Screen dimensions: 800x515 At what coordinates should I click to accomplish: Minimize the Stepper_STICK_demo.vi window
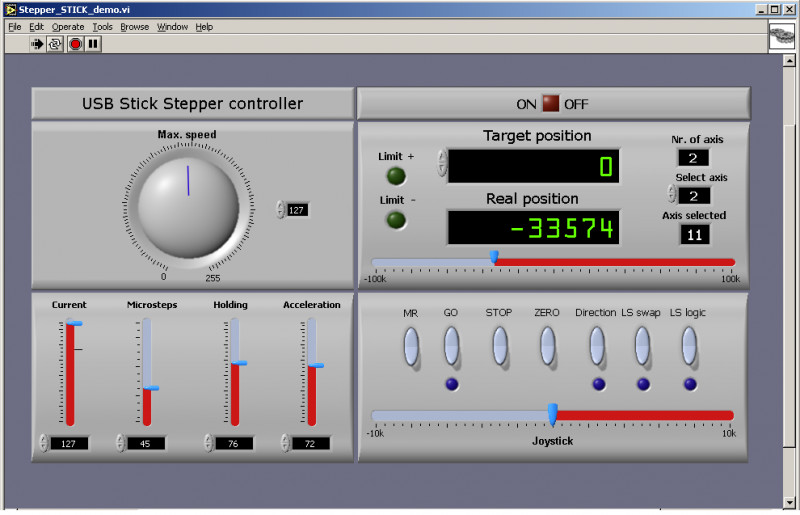762,9
